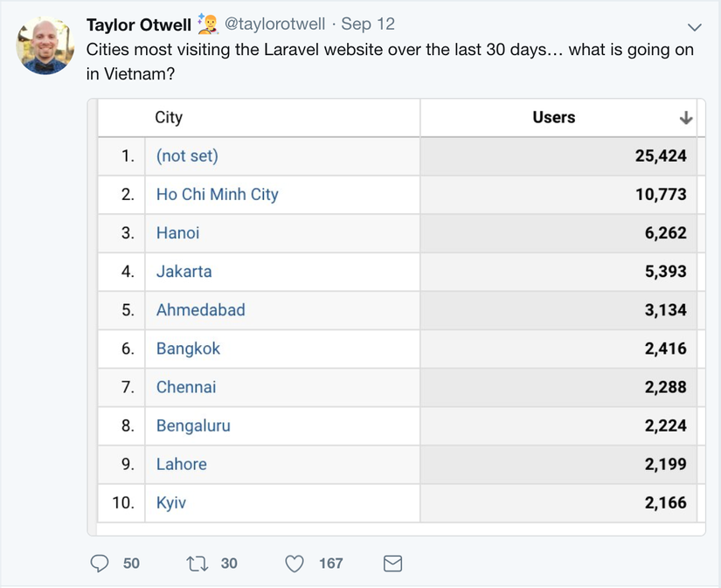Like the tweet with heart icon
The width and height of the screenshot is (721, 588).
pos(295,564)
